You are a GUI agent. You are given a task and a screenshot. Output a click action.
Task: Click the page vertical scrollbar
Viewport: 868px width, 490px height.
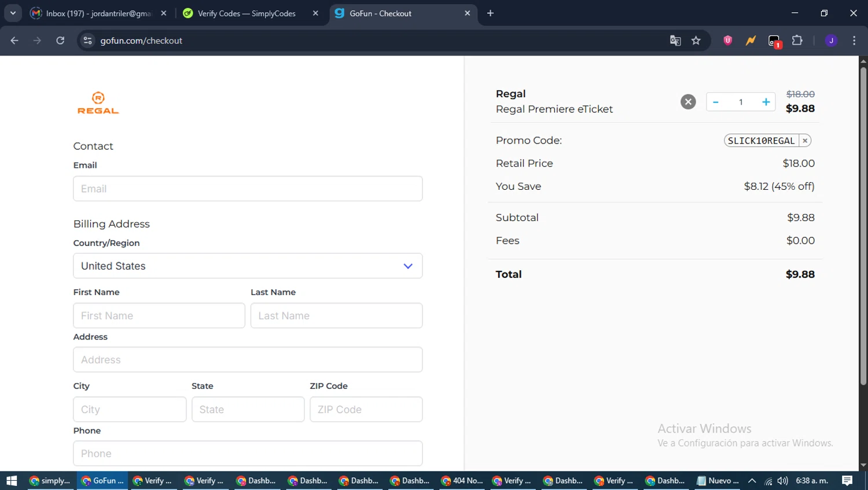tap(863, 226)
